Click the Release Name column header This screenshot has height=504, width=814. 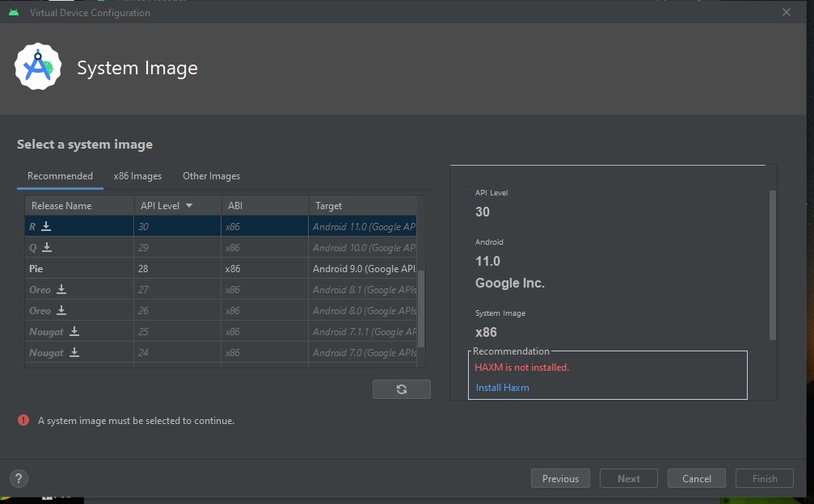(x=61, y=206)
